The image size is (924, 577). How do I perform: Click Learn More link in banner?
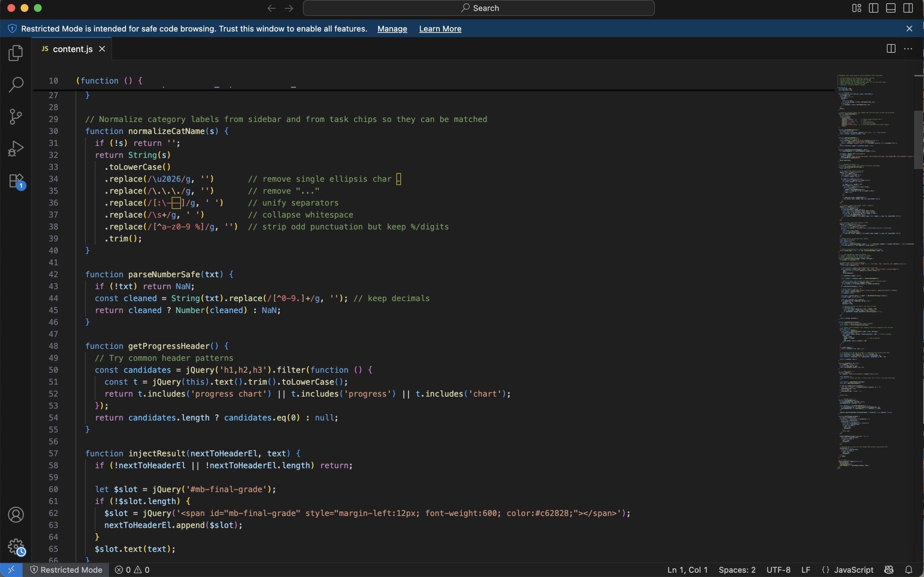[x=440, y=29]
